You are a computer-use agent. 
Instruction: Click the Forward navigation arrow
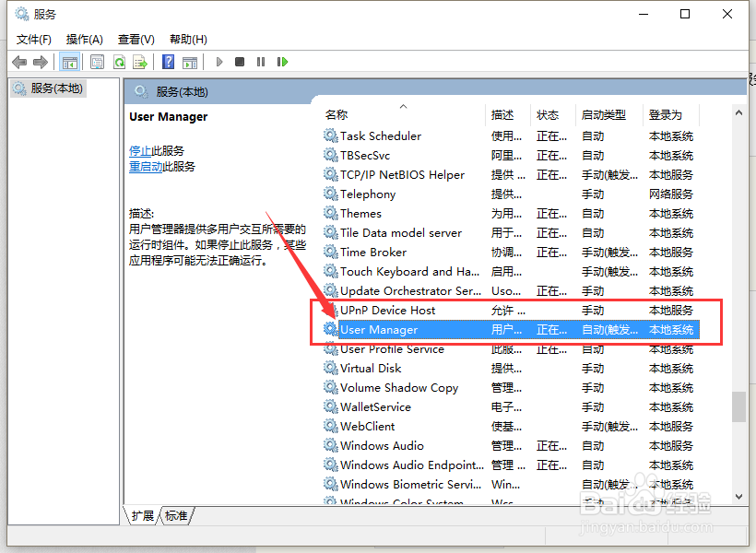(40, 61)
